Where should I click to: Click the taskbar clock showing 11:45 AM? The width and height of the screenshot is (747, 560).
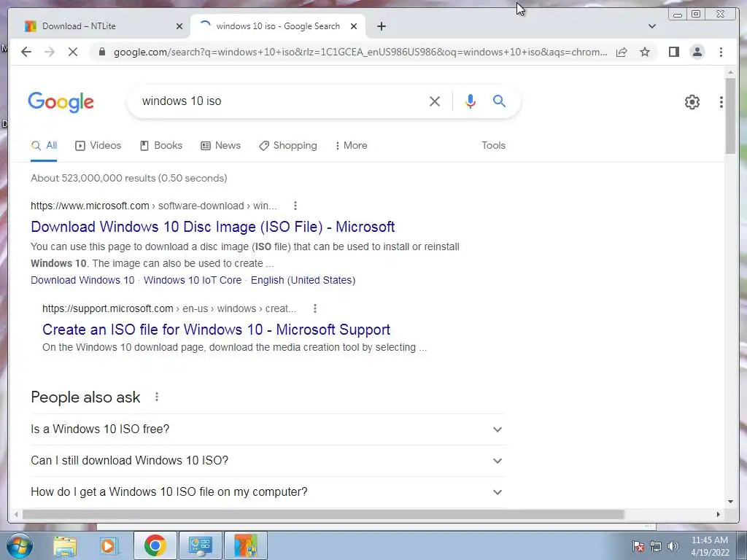(x=710, y=546)
